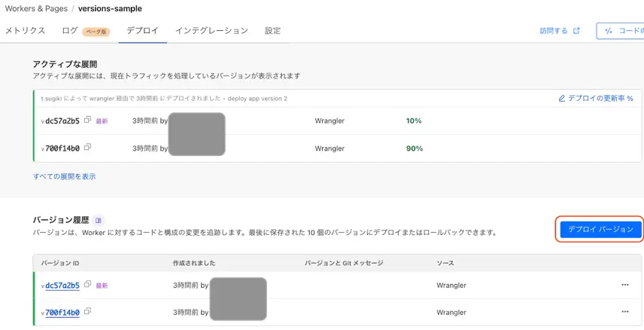This screenshot has width=644, height=330.
Task: Go to Workers & Pages breadcrumb
Action: [36, 8]
